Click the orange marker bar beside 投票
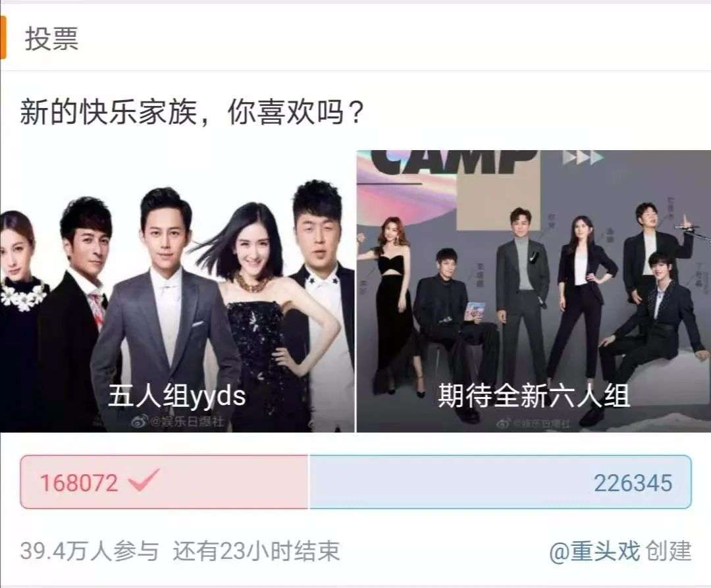 click(x=3, y=38)
